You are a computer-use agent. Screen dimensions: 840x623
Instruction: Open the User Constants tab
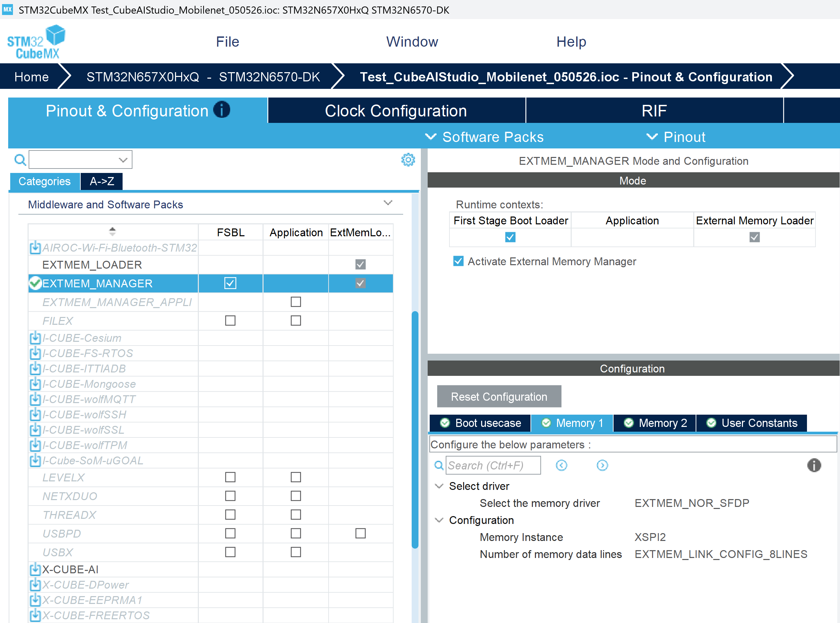(752, 423)
